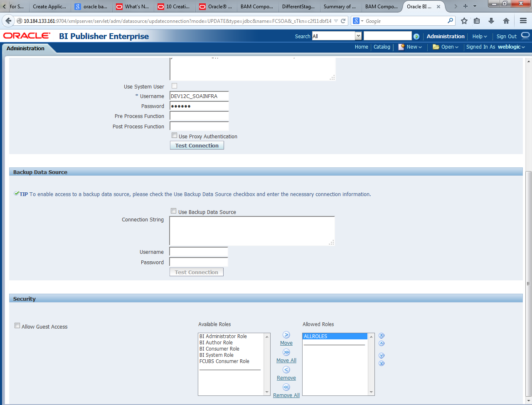Viewport: 532px width, 405px height.
Task: Open the browser downloads arrow icon
Action: click(x=491, y=21)
